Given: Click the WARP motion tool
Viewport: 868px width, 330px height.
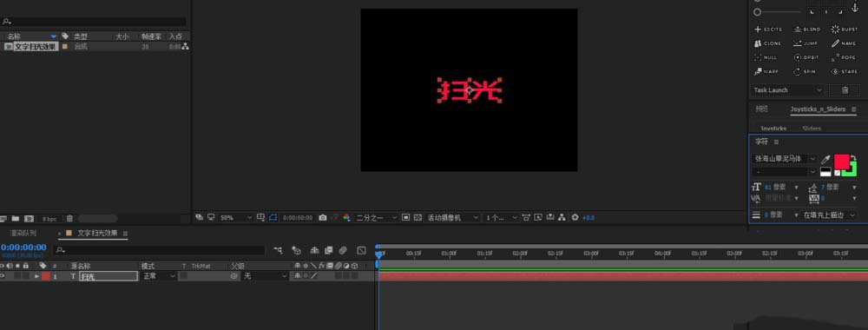Looking at the screenshot, I should 766,71.
